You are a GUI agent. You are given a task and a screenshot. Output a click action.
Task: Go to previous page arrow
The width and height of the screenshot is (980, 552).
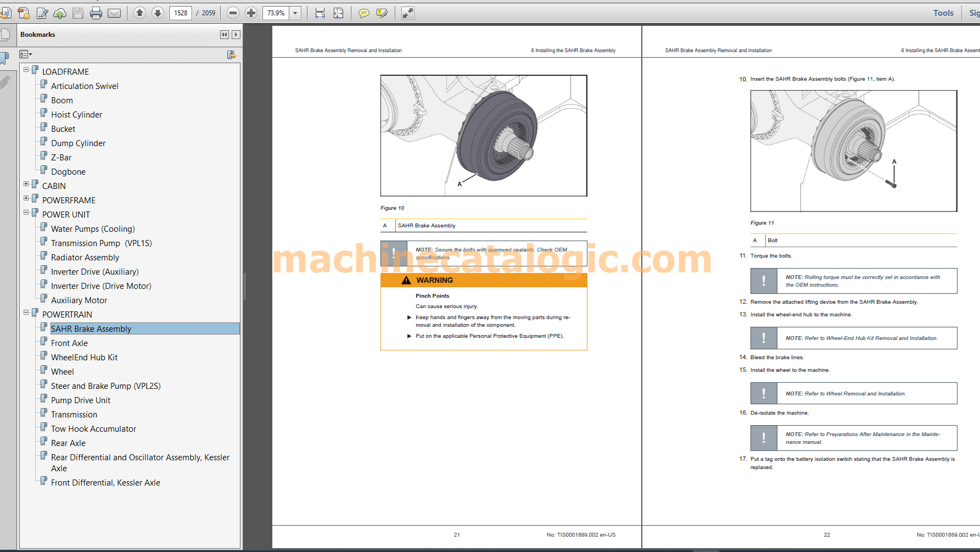click(x=139, y=13)
